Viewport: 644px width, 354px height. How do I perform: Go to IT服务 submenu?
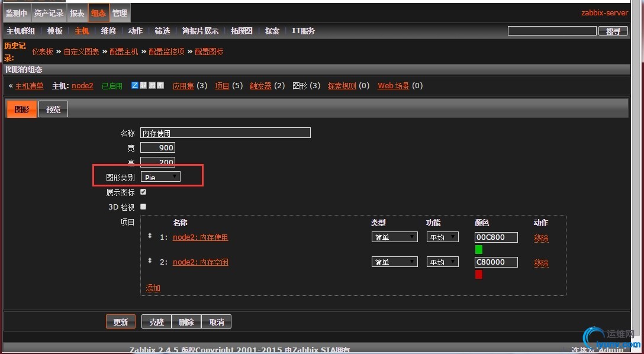pos(303,31)
